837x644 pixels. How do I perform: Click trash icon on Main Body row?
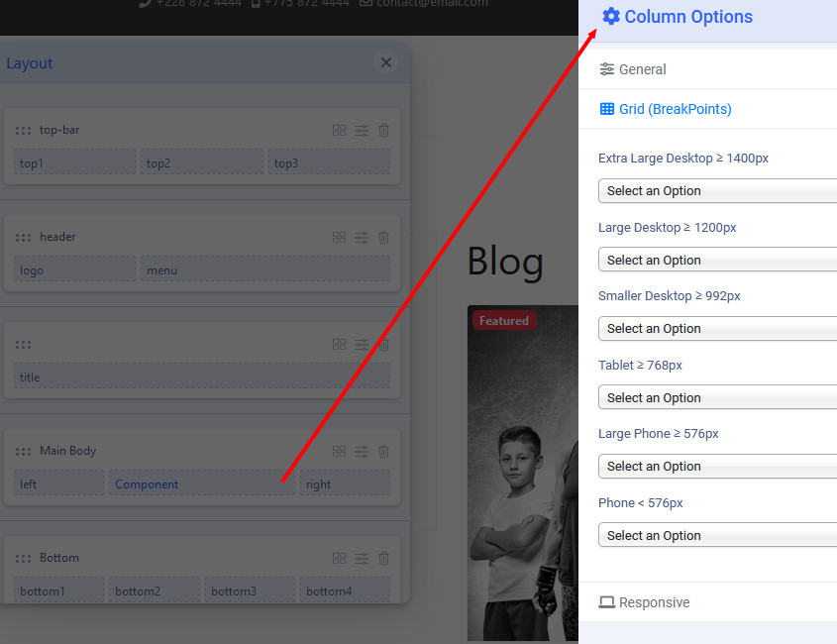click(384, 452)
